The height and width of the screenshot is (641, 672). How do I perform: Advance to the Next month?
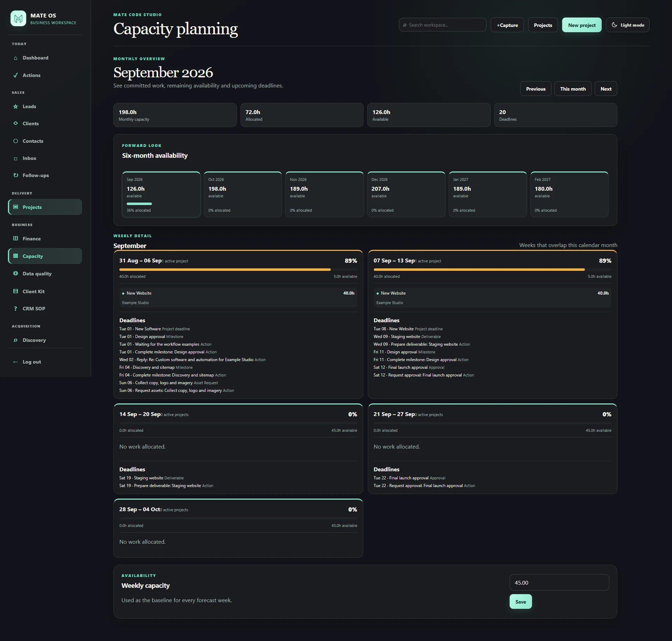click(606, 89)
